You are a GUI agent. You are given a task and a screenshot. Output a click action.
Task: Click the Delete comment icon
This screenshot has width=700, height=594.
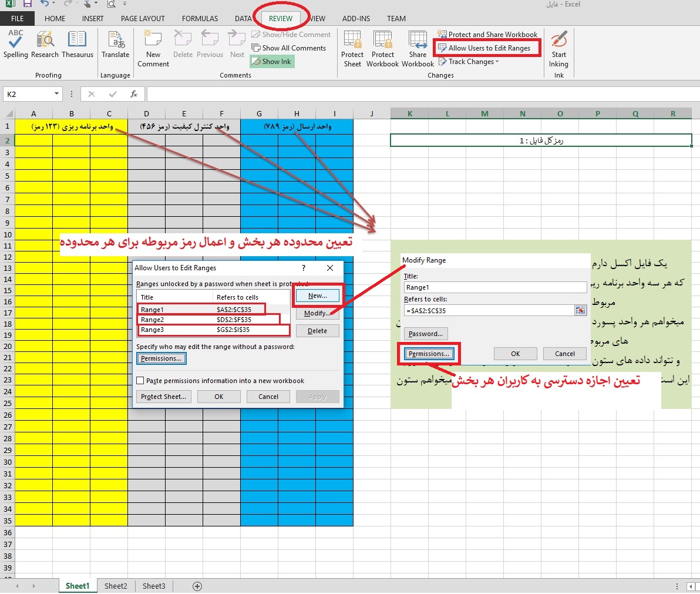pyautogui.click(x=183, y=43)
